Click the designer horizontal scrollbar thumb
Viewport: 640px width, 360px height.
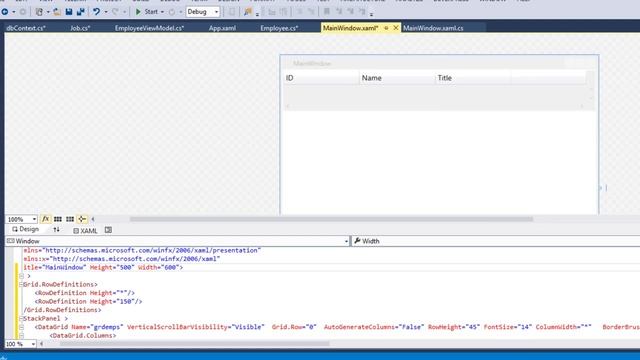point(331,219)
